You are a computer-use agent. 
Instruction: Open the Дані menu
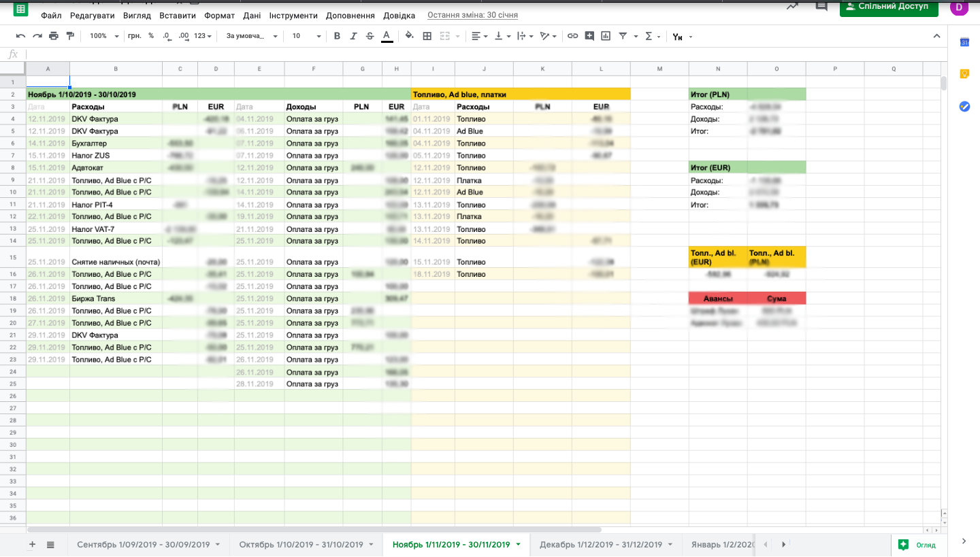[252, 15]
